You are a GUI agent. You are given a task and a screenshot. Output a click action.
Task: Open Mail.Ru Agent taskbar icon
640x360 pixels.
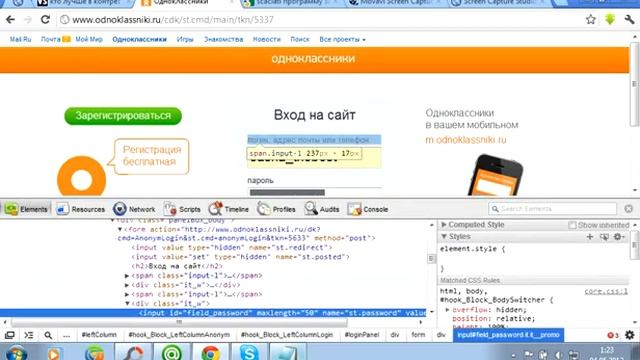pyautogui.click(x=172, y=353)
